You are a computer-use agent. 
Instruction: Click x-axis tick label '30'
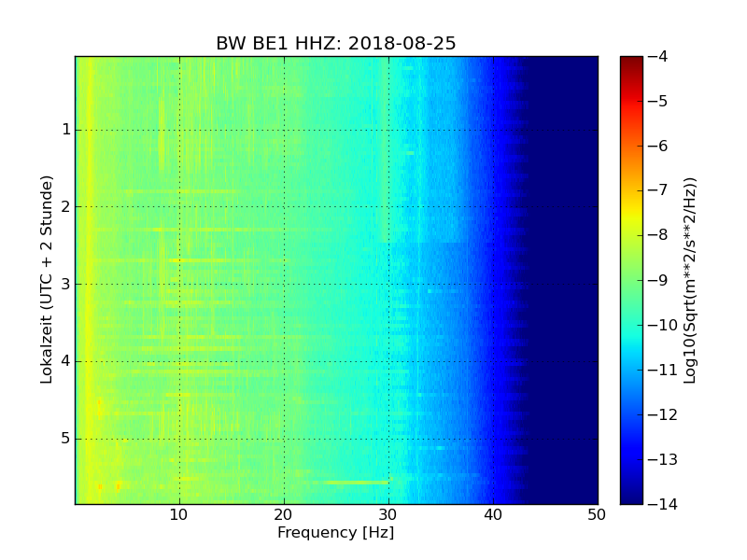coord(388,515)
